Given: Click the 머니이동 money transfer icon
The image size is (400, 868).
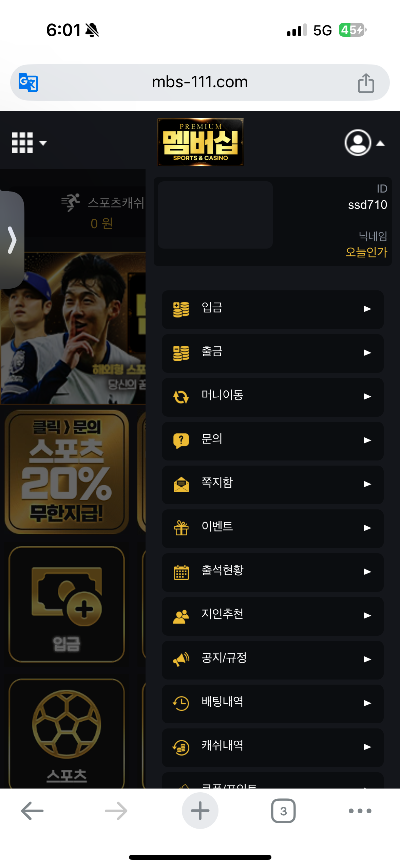Looking at the screenshot, I should coord(181,397).
